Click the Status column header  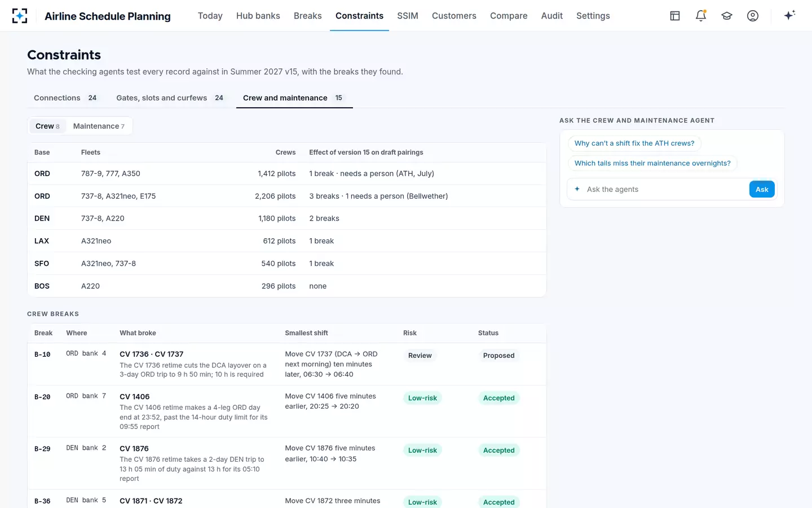(488, 333)
